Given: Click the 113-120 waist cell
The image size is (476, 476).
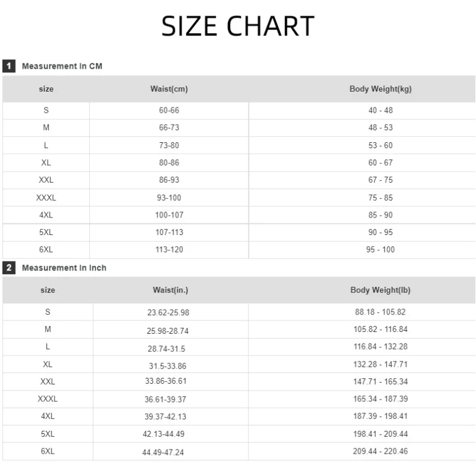Looking at the screenshot, I should 169,249.
